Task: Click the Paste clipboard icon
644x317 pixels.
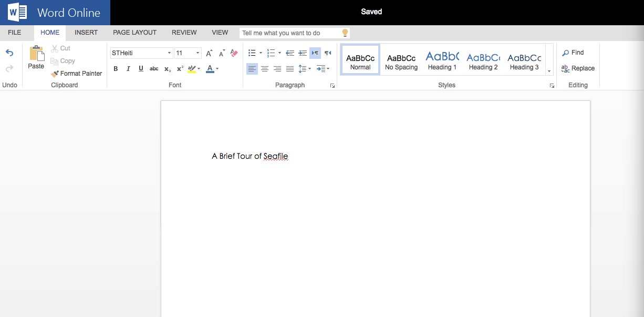Action: 36,54
